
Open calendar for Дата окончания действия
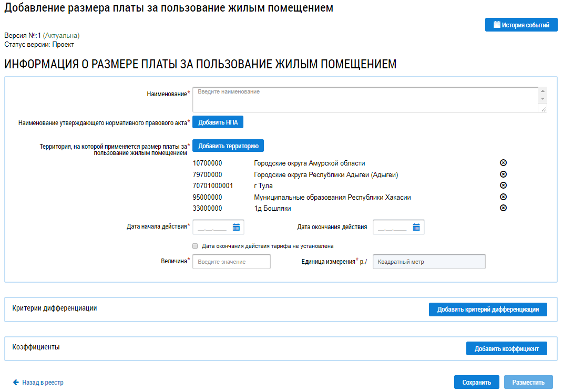click(x=416, y=227)
